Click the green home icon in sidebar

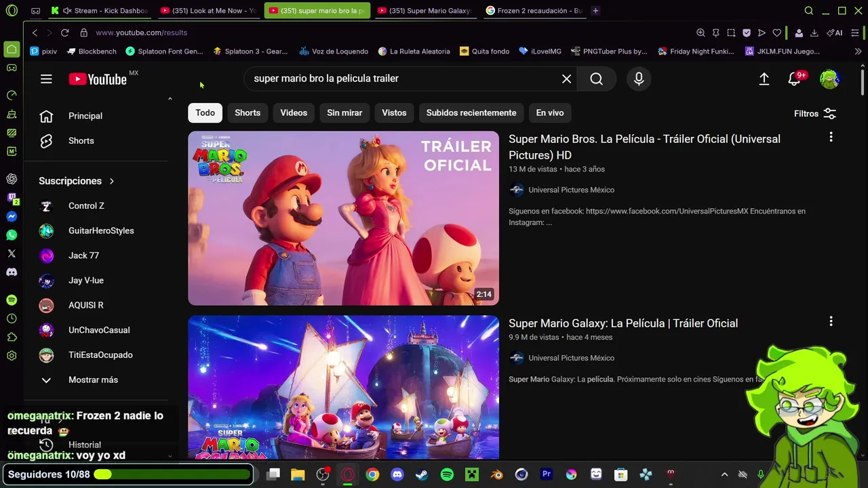[x=12, y=49]
